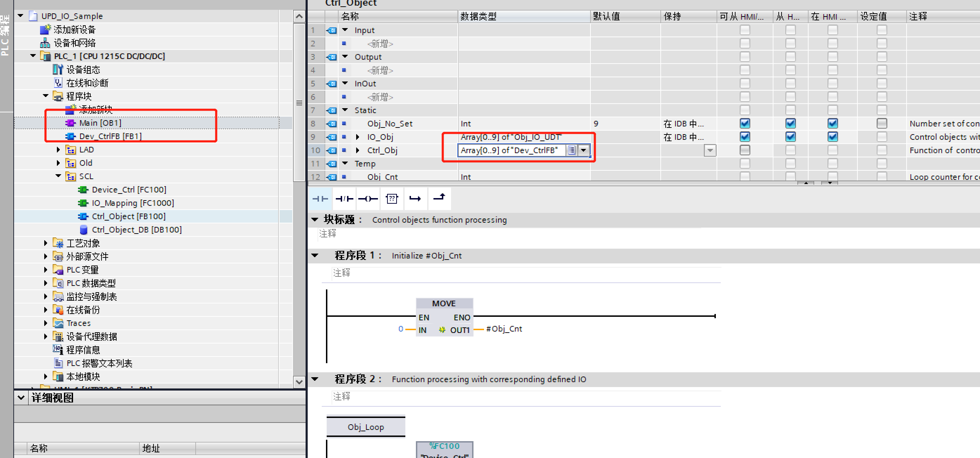
Task: Insert a normally open contact
Action: (x=320, y=198)
